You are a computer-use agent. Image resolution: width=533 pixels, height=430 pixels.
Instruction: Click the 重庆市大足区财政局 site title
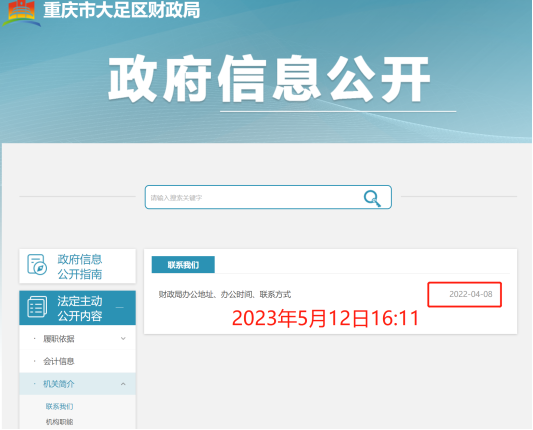122,10
